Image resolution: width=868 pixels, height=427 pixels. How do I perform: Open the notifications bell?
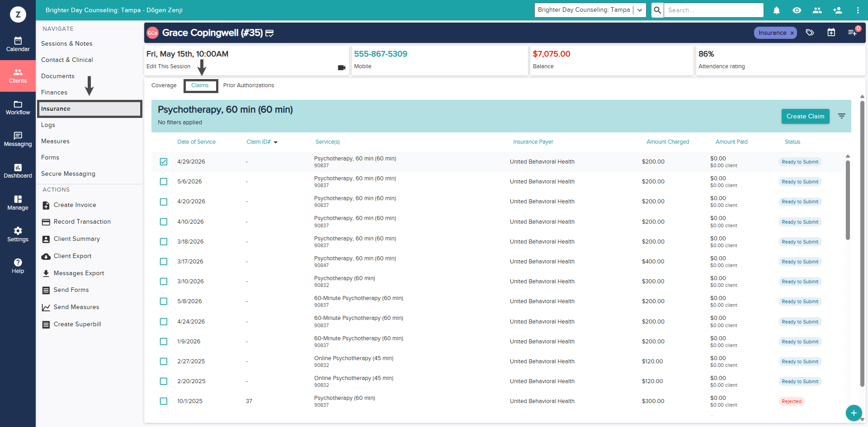[x=776, y=10]
